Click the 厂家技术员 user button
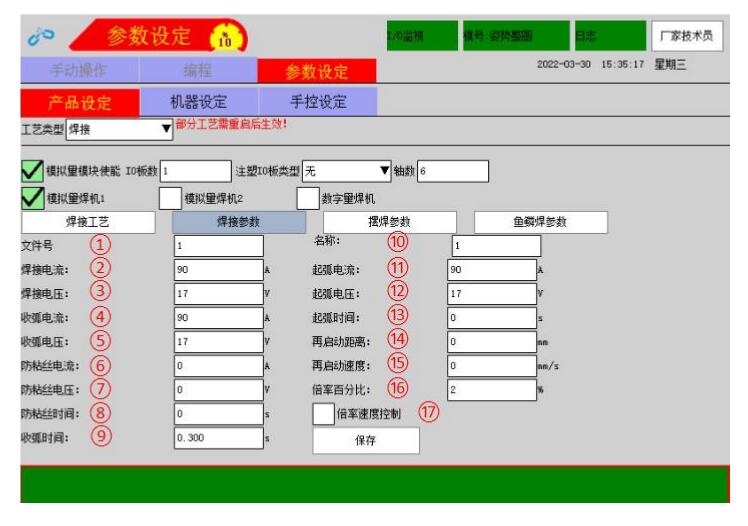The width and height of the screenshot is (748, 526). [687, 36]
